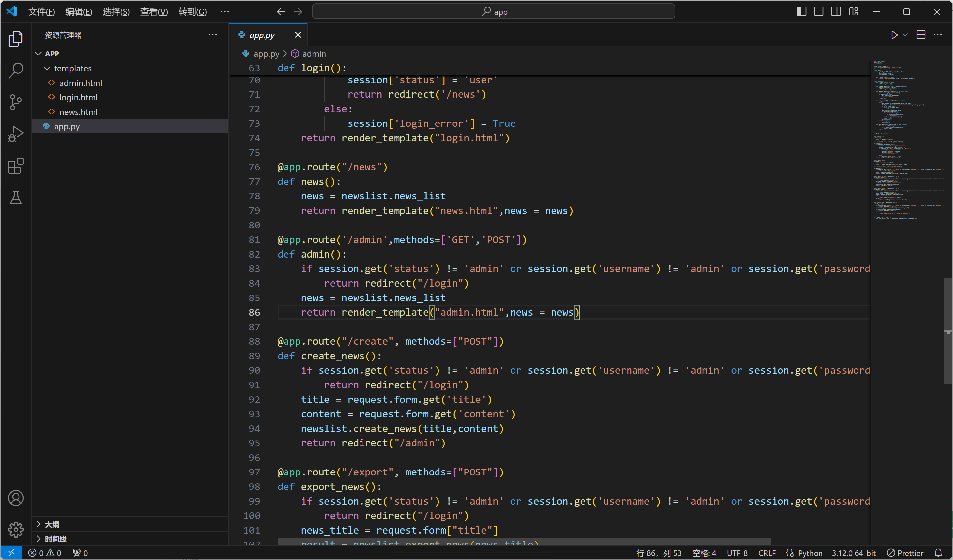953x560 pixels.
Task: Click the app search command center field
Action: coord(493,12)
